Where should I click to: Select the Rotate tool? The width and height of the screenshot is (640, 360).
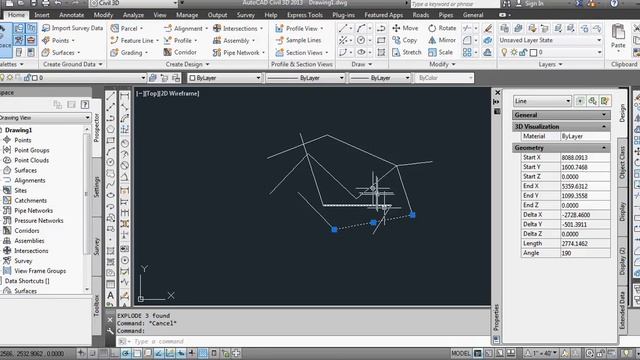[x=442, y=28]
